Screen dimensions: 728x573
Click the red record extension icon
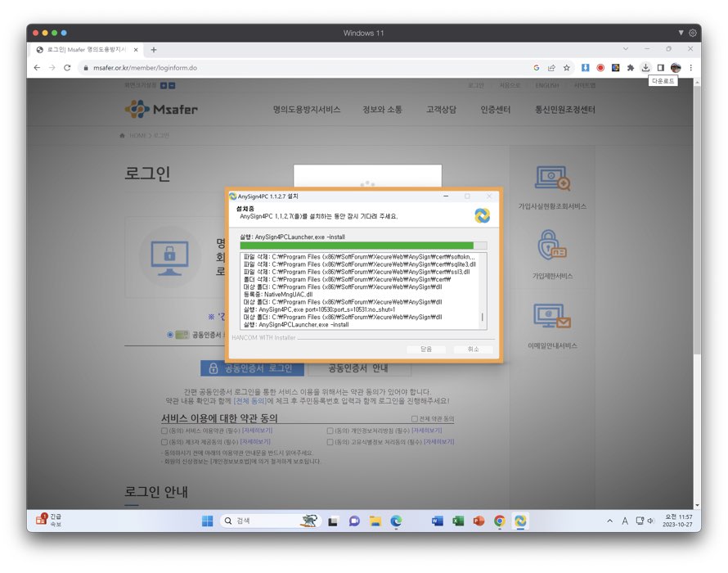coord(600,68)
